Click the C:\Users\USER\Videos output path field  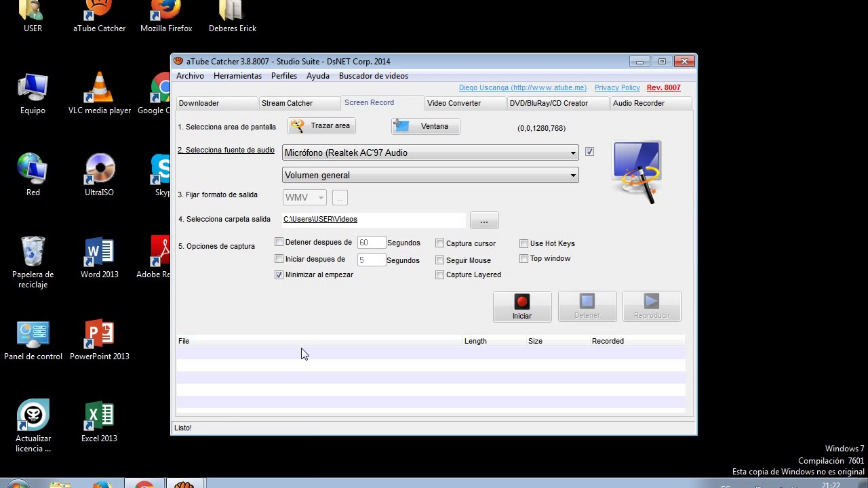[374, 219]
